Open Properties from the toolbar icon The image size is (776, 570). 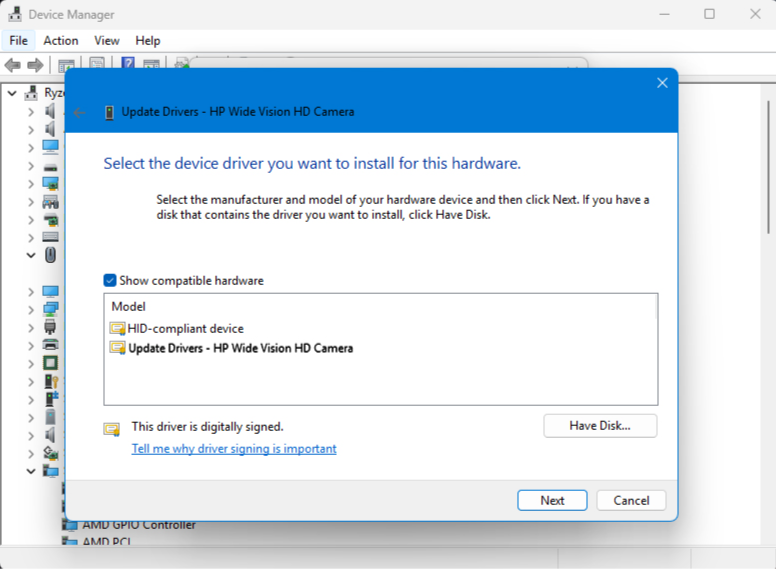click(x=97, y=64)
